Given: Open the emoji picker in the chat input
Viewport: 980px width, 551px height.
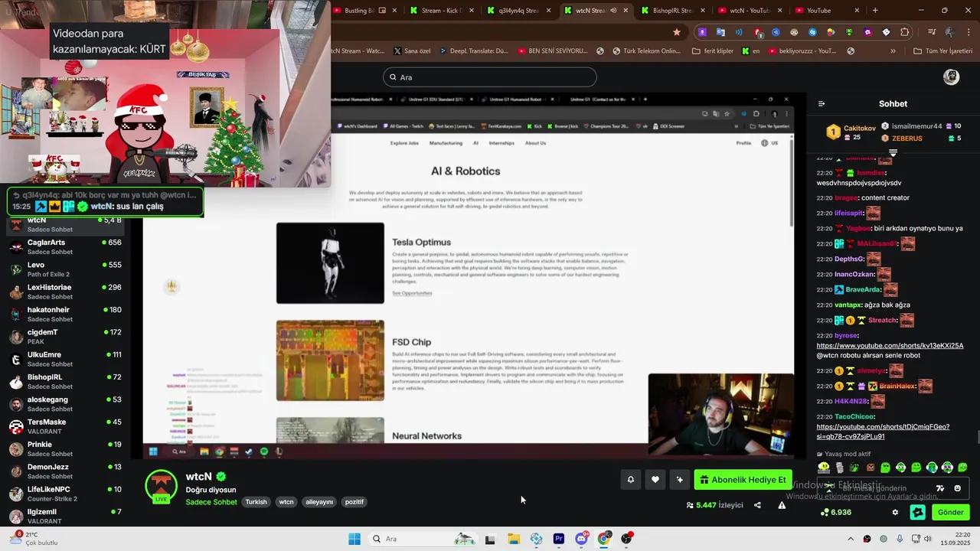Looking at the screenshot, I should (x=957, y=488).
